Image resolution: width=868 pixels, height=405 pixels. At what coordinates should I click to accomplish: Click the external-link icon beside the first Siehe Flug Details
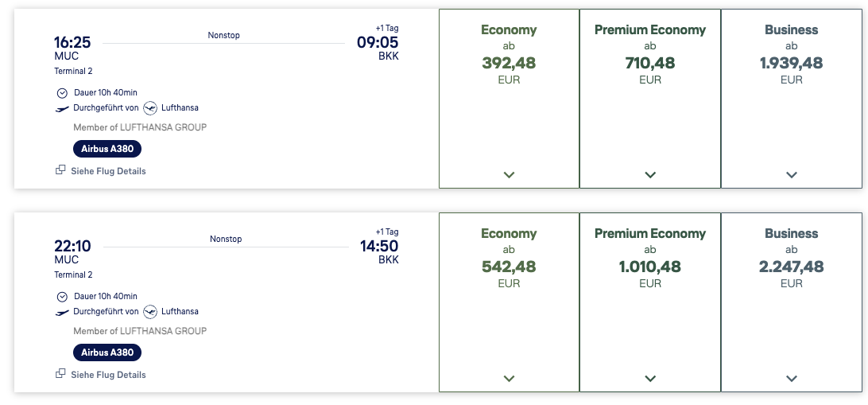click(x=60, y=170)
